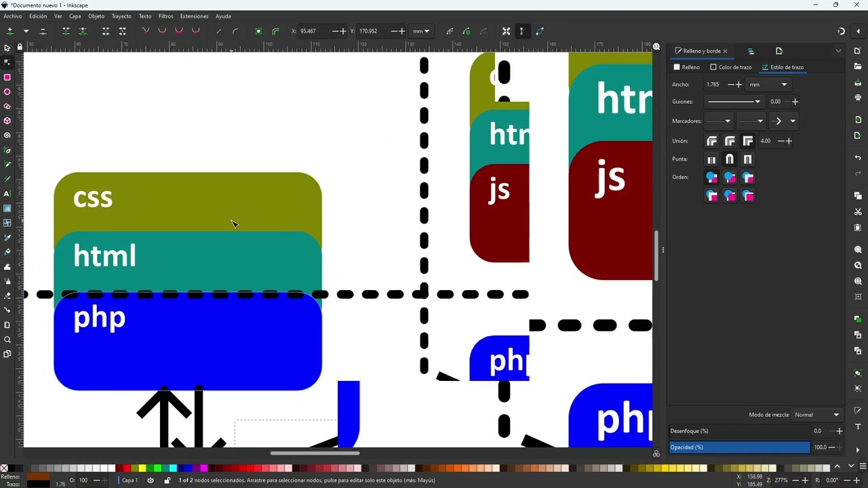Open the Archivo menu
This screenshot has width=868, height=488.
[x=13, y=16]
